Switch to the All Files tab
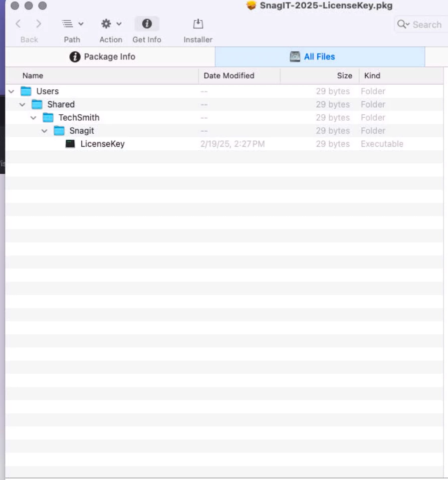The width and height of the screenshot is (448, 480). (320, 57)
